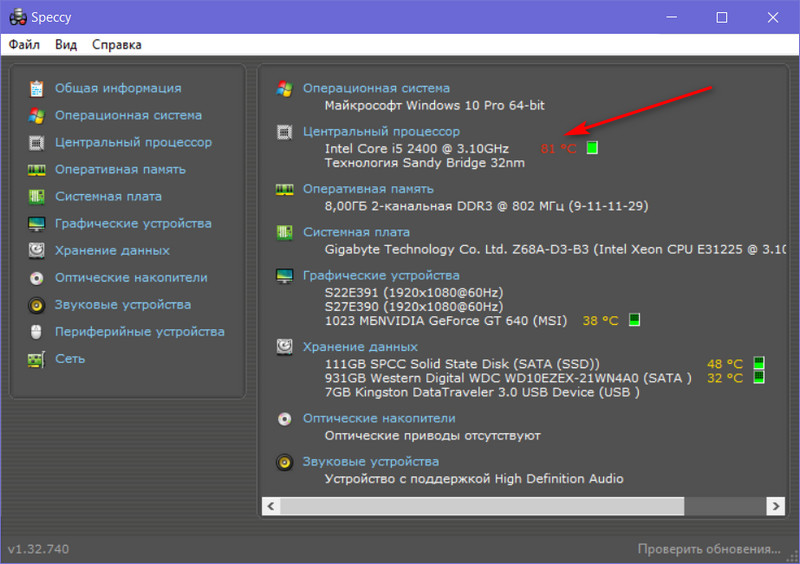
Task: Click the Общая информация clipboard icon in sidebar
Action: coord(36,88)
